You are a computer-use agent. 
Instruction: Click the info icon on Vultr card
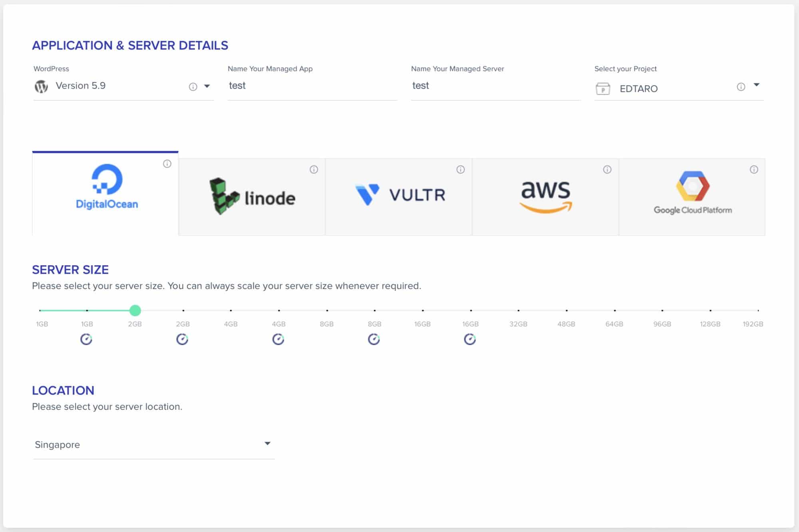tap(461, 170)
